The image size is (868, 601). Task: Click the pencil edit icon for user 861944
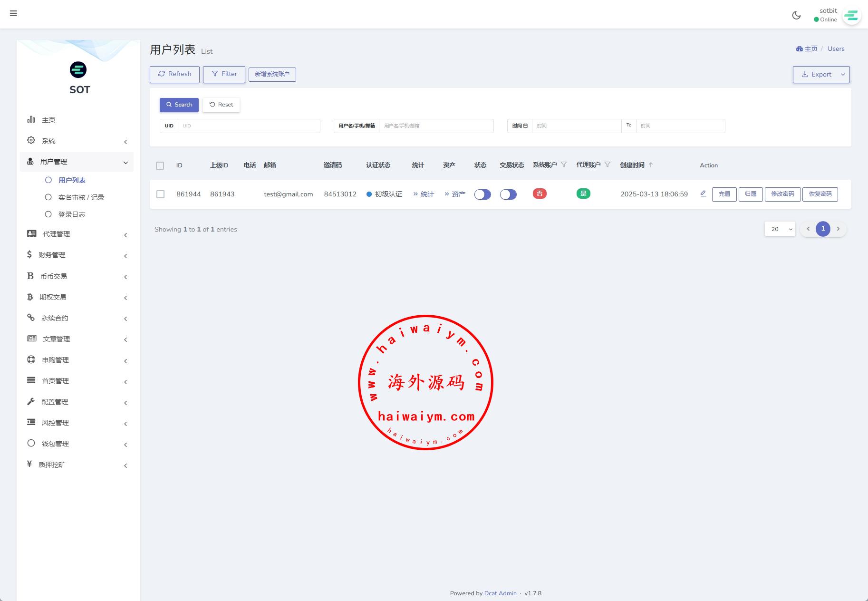click(x=703, y=194)
